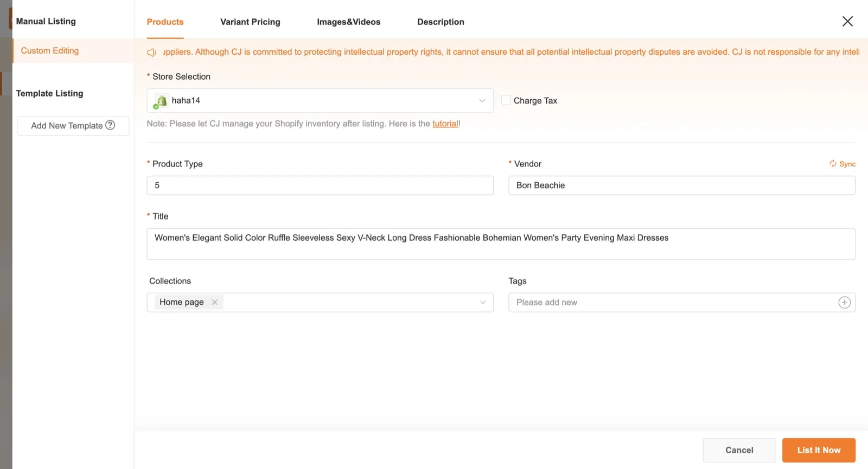
Task: Switch to the Products tab
Action: coord(165,22)
